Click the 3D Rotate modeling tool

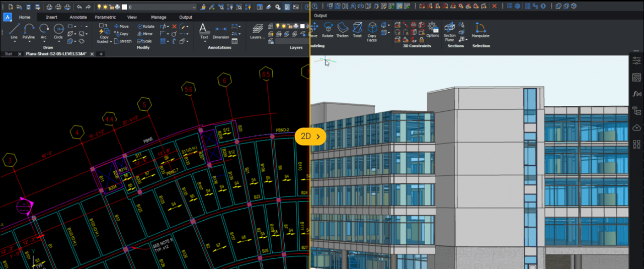pos(328,30)
